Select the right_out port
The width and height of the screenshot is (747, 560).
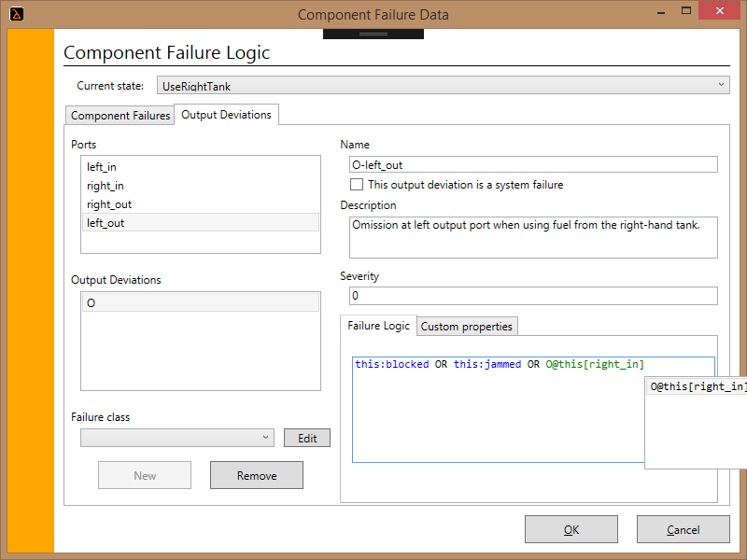click(x=201, y=204)
